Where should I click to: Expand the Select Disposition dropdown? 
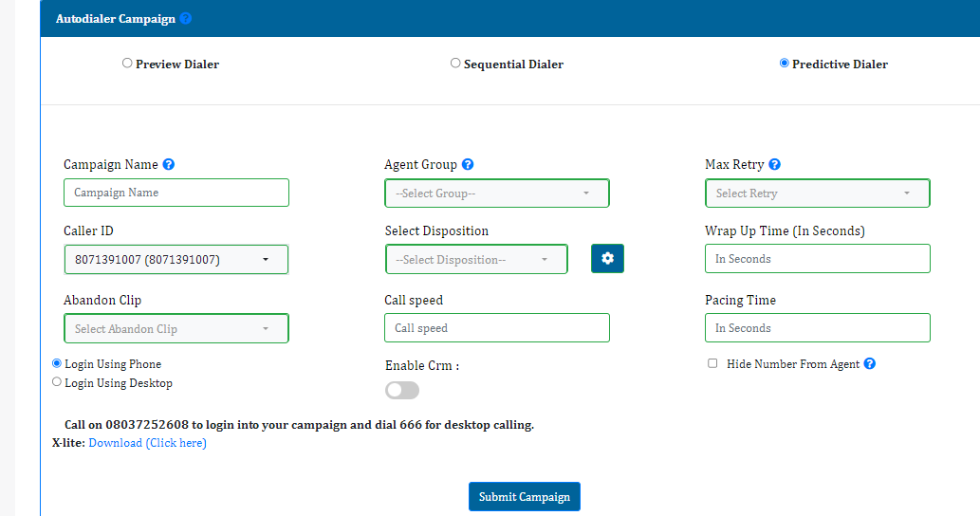(476, 260)
